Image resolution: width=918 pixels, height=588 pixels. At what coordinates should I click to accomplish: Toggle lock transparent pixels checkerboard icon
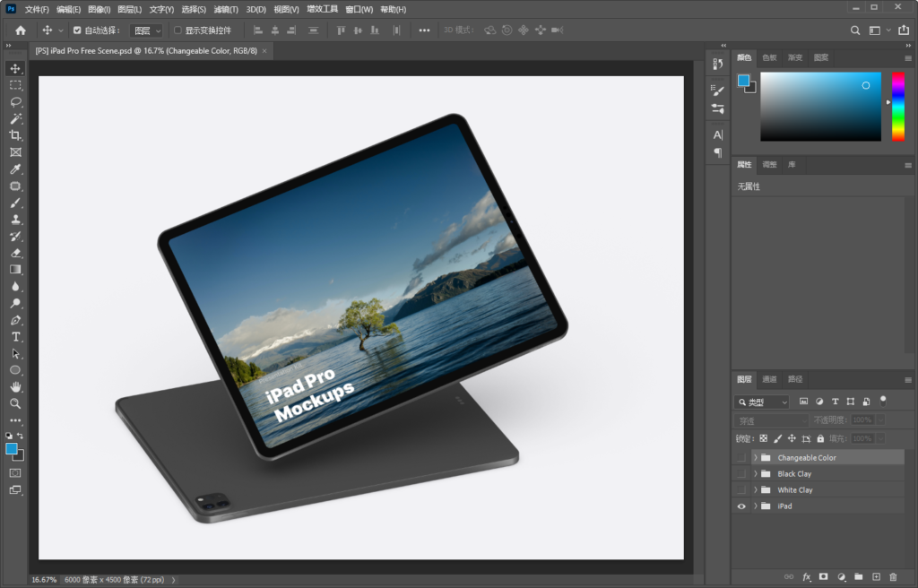pyautogui.click(x=764, y=438)
